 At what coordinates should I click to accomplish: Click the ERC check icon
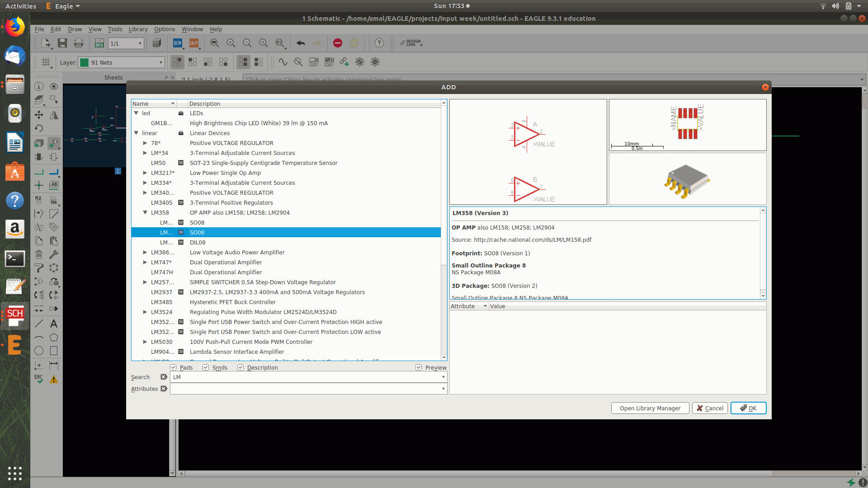pos(39,379)
